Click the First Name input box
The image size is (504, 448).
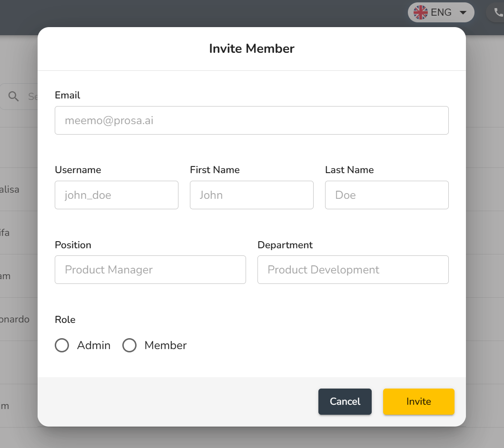pos(251,195)
